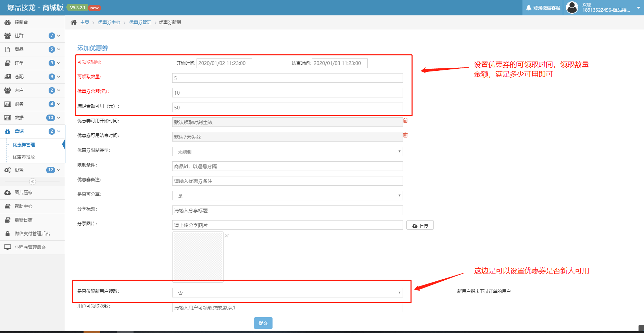
Task: Clear the 优惠券可用开始时间 with trash icon
Action: [x=405, y=120]
